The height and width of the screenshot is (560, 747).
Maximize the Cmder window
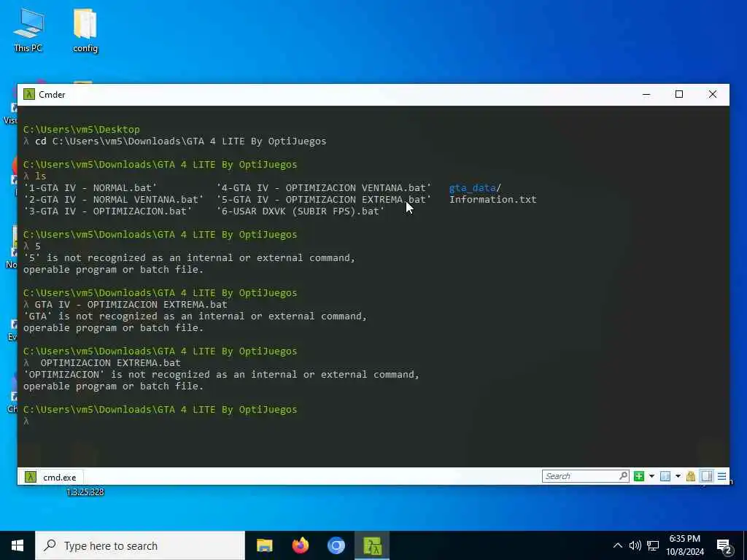click(679, 94)
